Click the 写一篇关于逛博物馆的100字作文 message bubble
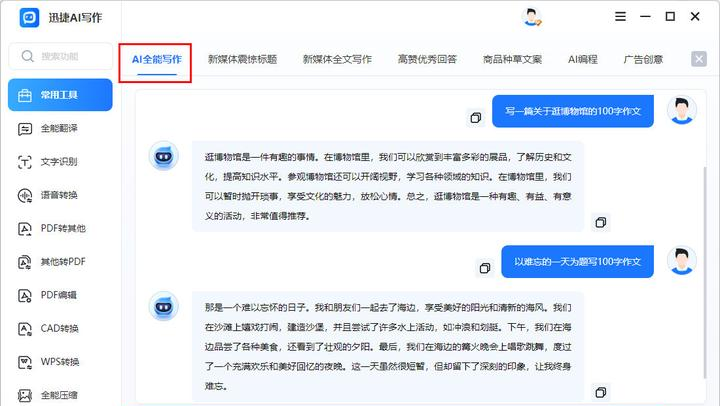720x406 pixels. click(573, 111)
